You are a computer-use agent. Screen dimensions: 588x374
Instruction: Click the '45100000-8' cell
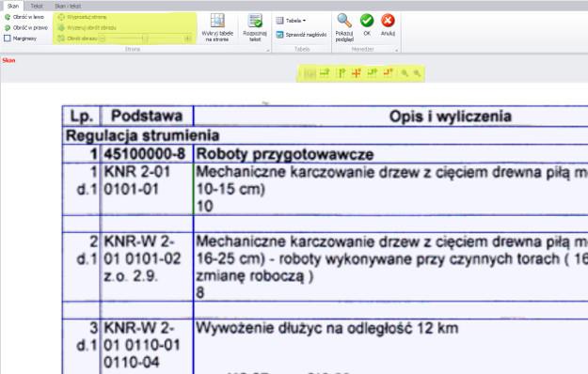(147, 154)
